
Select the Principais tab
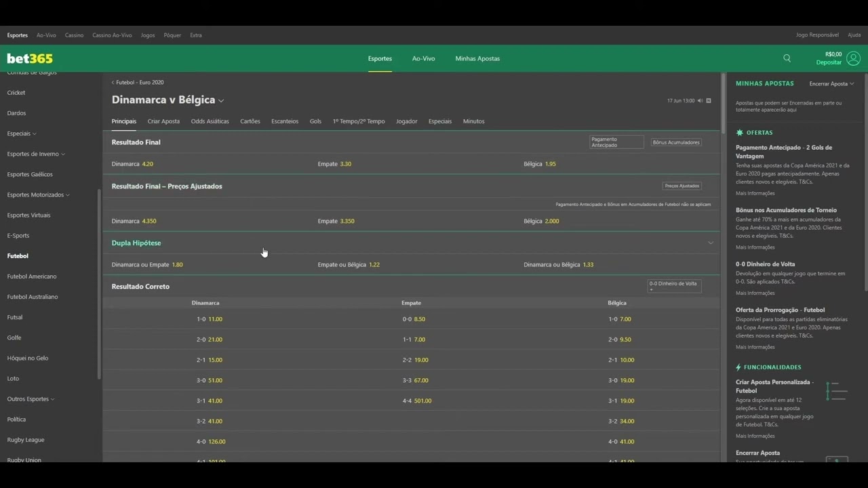click(124, 121)
